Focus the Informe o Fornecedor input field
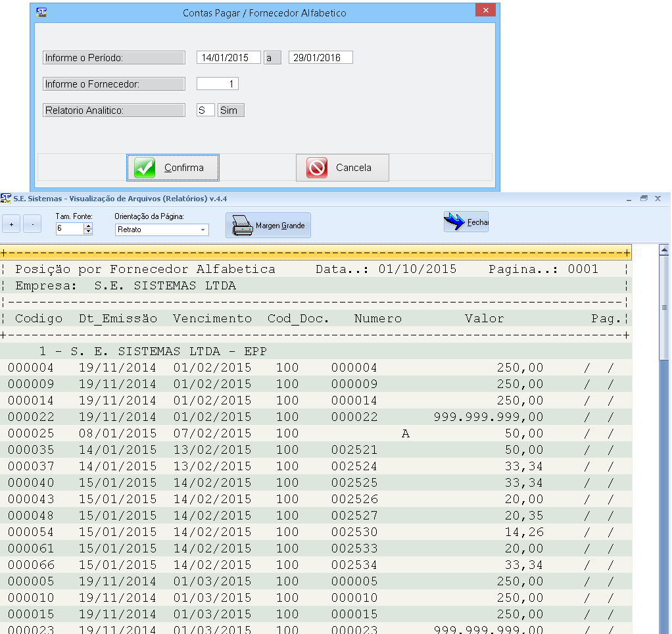 [217, 84]
